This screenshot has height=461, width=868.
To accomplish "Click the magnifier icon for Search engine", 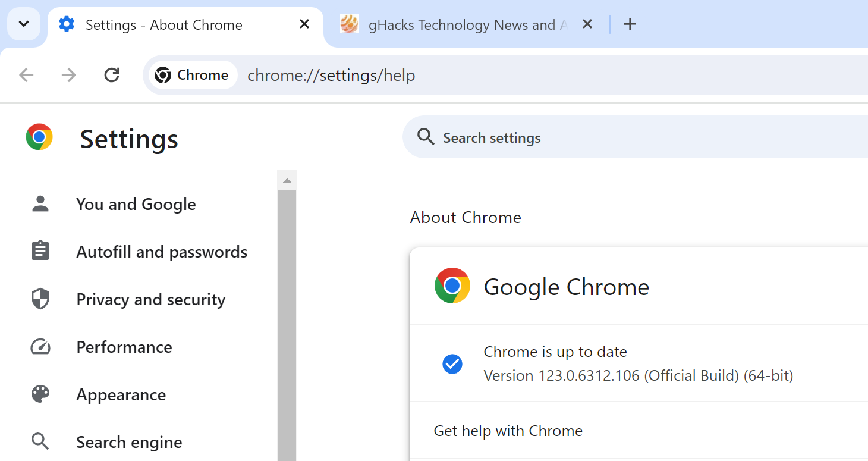I will (x=40, y=442).
